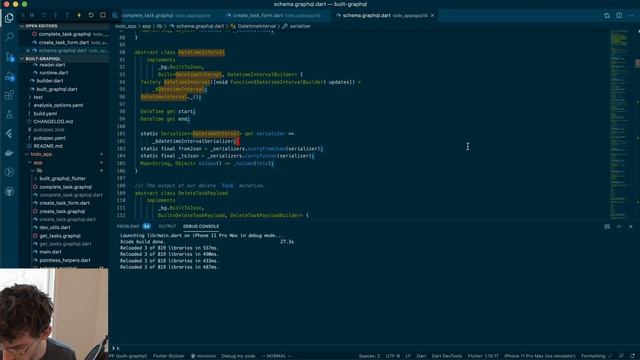640x360 pixels.
Task: Open notifications bell in status bar
Action: coord(633,356)
